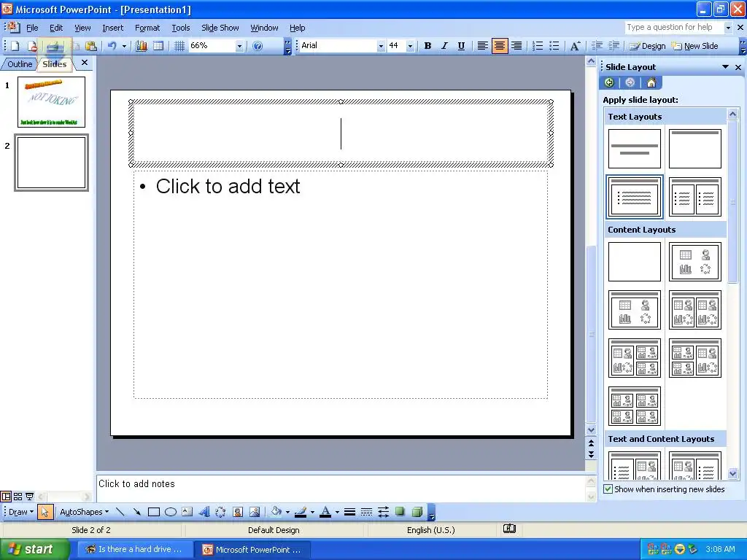Click the Paste clipboard icon

[90, 46]
